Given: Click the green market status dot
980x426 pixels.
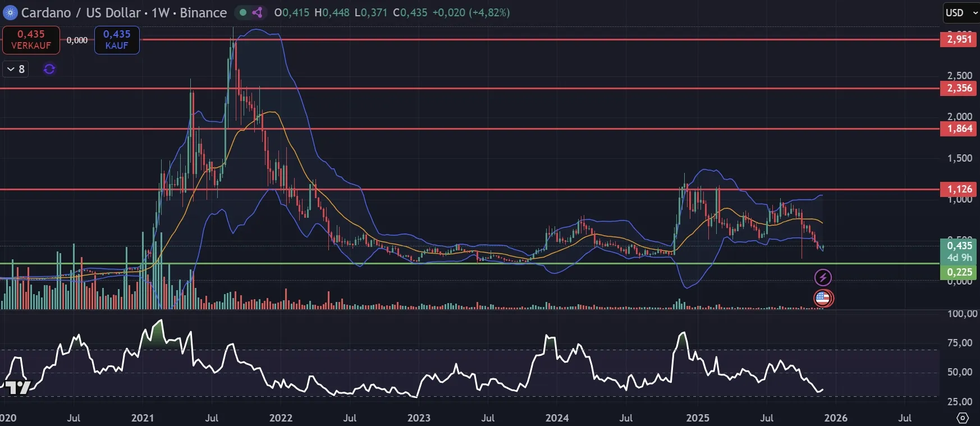Looking at the screenshot, I should point(243,12).
